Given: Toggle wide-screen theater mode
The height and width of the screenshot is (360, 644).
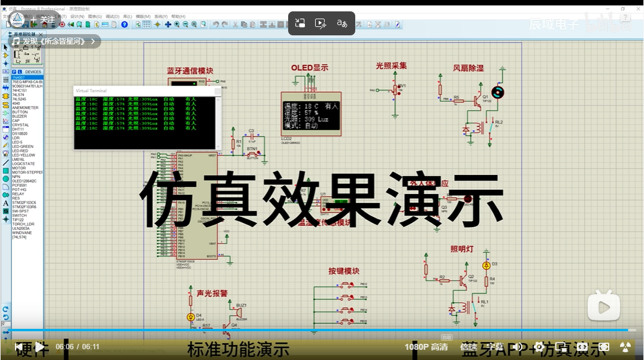Looking at the screenshot, I should click(x=582, y=347).
